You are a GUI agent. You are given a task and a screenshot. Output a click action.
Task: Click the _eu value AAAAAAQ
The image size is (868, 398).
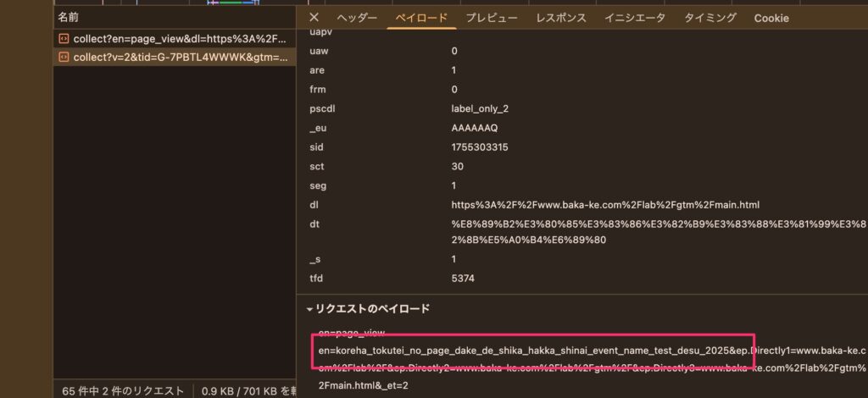click(x=474, y=128)
